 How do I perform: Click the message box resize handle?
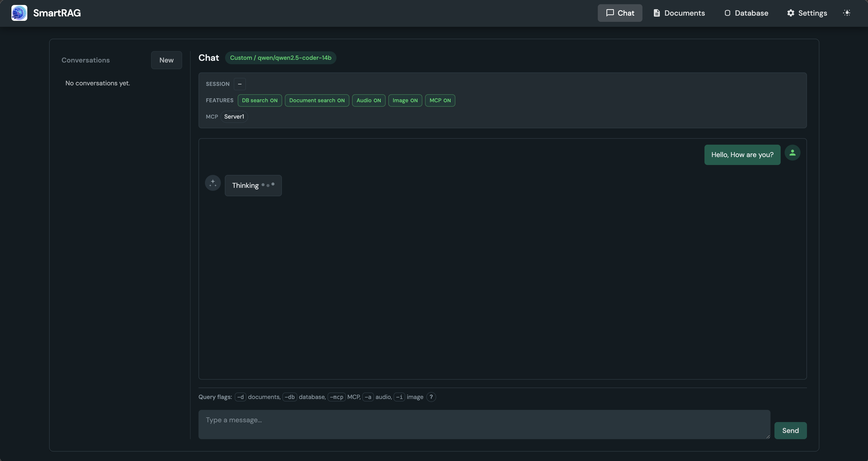point(768,436)
